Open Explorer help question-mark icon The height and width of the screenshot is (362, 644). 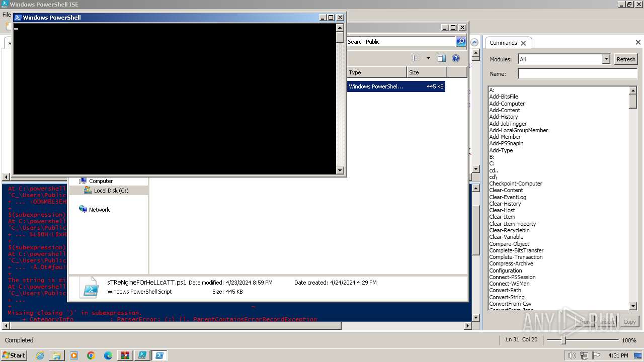pyautogui.click(x=456, y=58)
